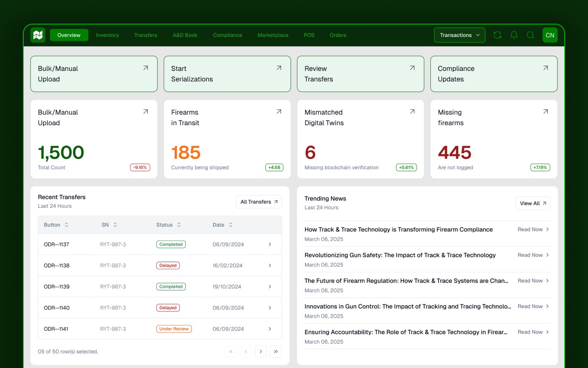The width and height of the screenshot is (588, 368).
Task: Open arrow icon on Missing firearms card
Action: pyautogui.click(x=546, y=112)
